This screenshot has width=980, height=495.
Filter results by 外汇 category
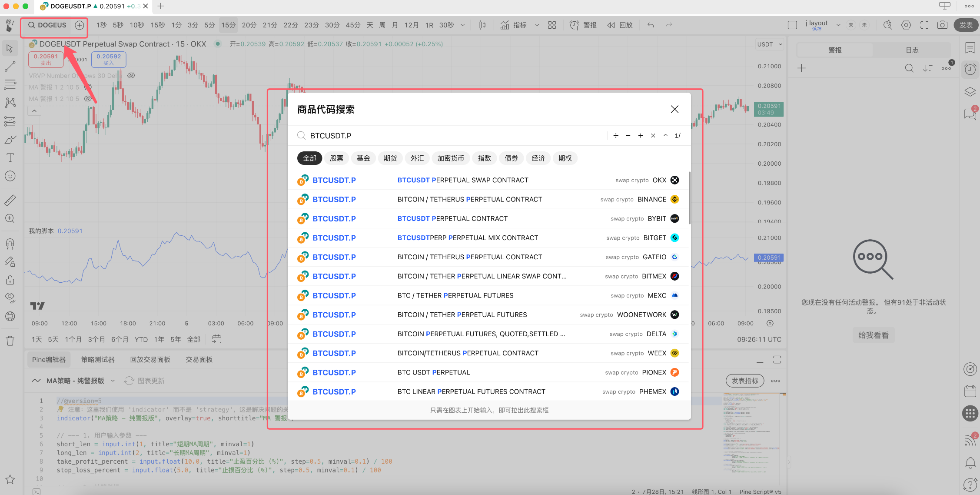(x=417, y=158)
